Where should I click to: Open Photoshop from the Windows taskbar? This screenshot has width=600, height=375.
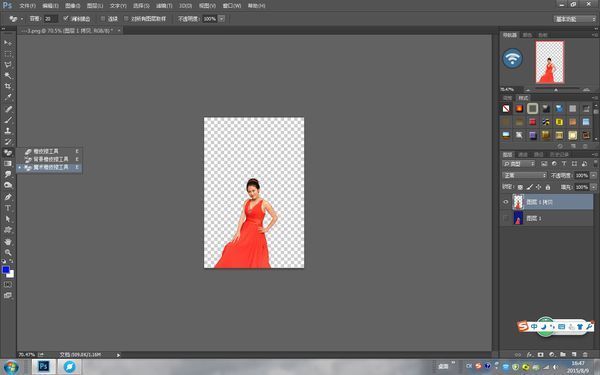click(x=44, y=367)
